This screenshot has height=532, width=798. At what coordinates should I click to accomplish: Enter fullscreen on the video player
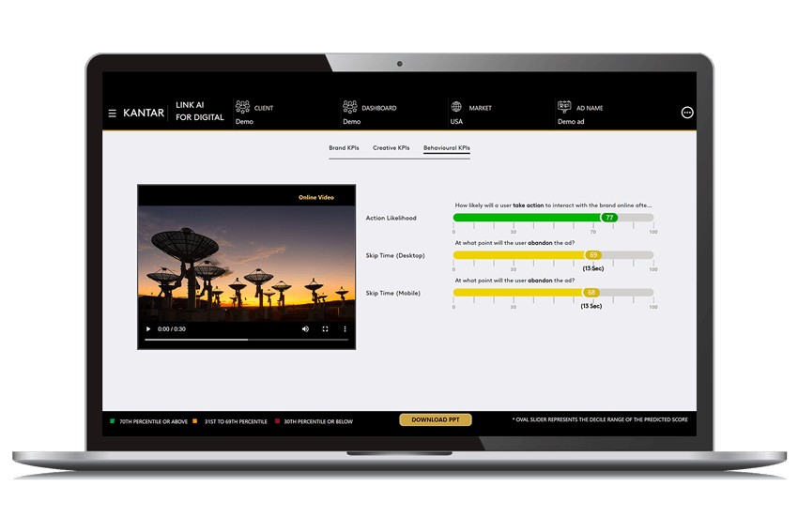point(326,329)
